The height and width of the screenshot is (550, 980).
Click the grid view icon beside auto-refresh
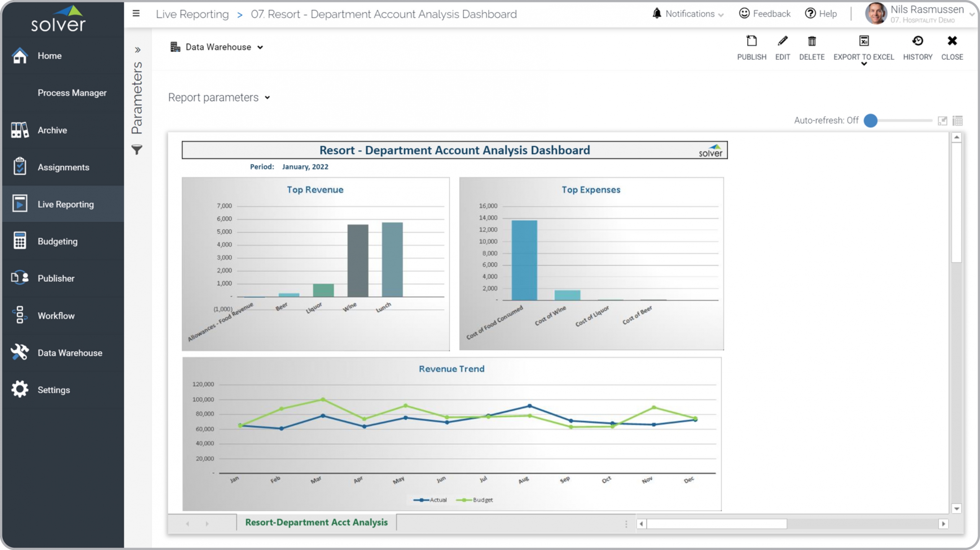[x=957, y=121]
